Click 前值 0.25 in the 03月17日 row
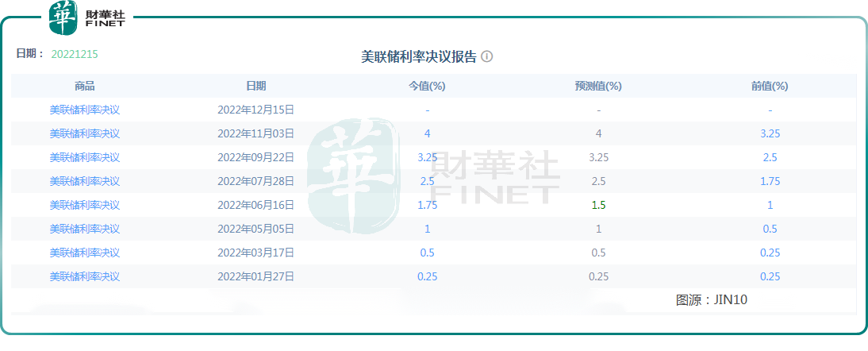The width and height of the screenshot is (868, 351). pyautogui.click(x=770, y=253)
